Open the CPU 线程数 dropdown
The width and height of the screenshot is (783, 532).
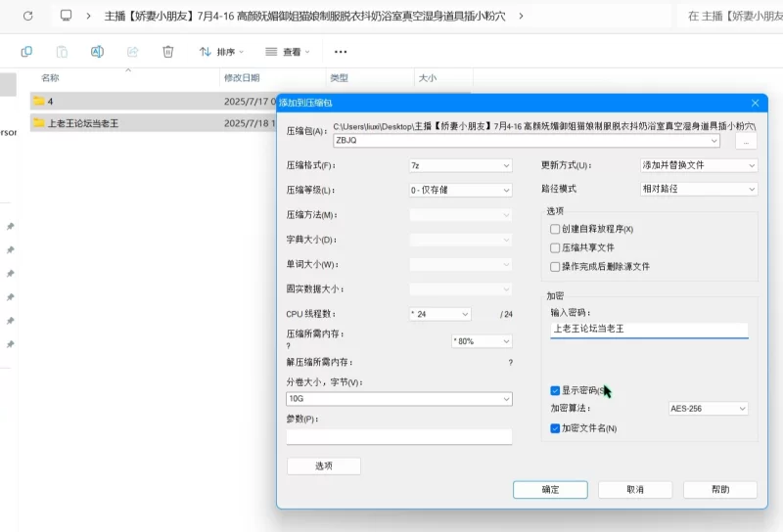[439, 314]
